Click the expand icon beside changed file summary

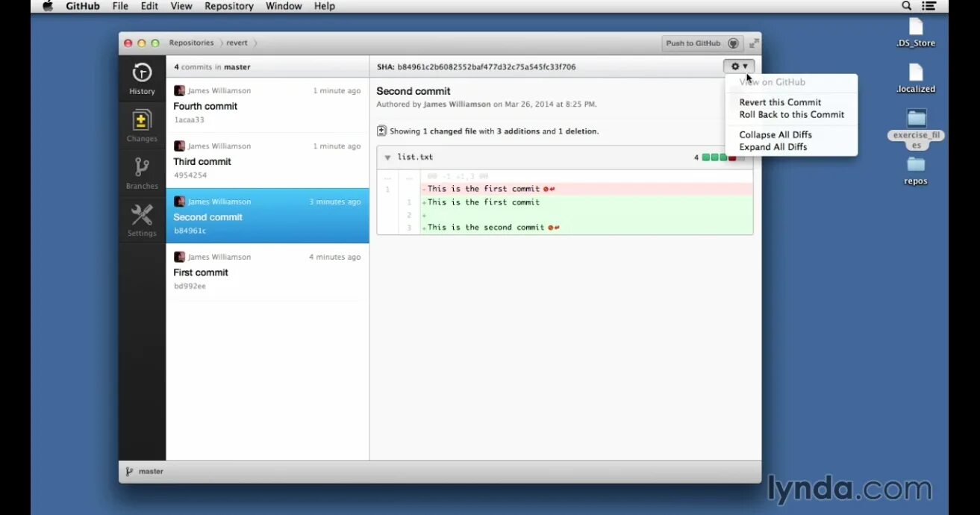coord(381,131)
